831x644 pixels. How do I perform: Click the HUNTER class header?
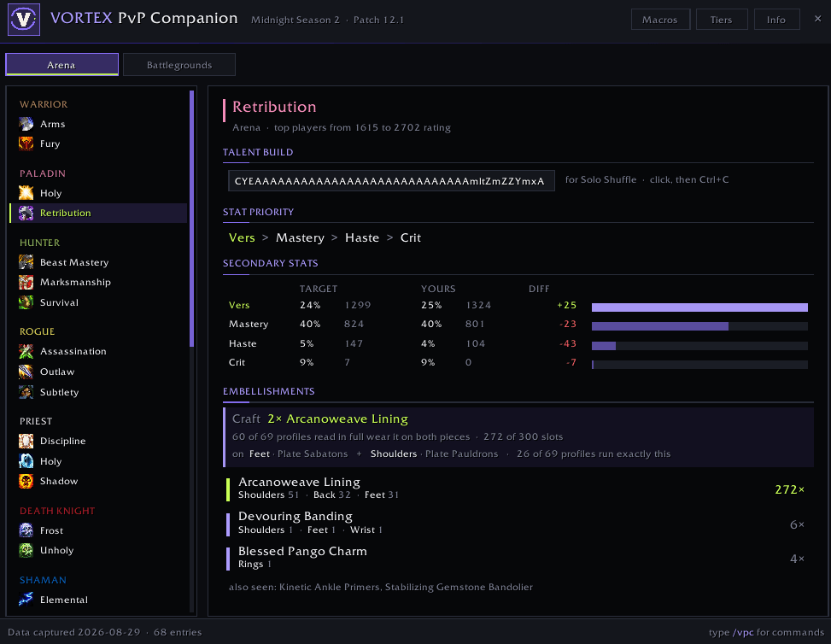40,243
